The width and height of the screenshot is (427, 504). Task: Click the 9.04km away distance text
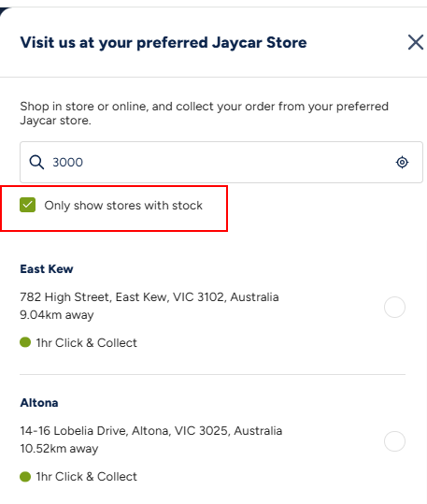(x=57, y=315)
